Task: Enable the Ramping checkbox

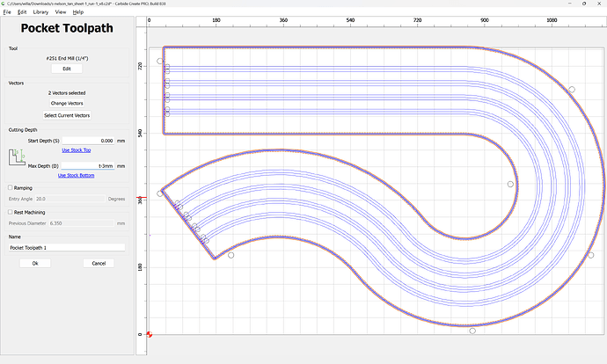Action: click(10, 187)
